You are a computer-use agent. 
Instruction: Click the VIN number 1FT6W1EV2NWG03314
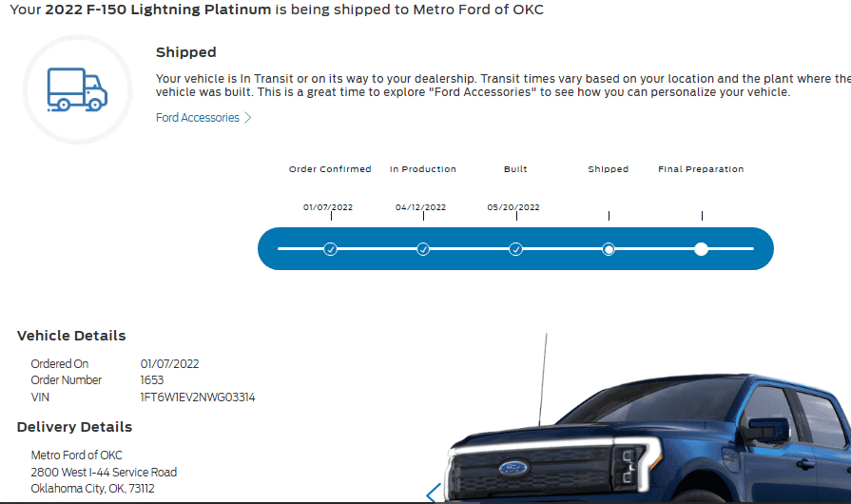[198, 397]
